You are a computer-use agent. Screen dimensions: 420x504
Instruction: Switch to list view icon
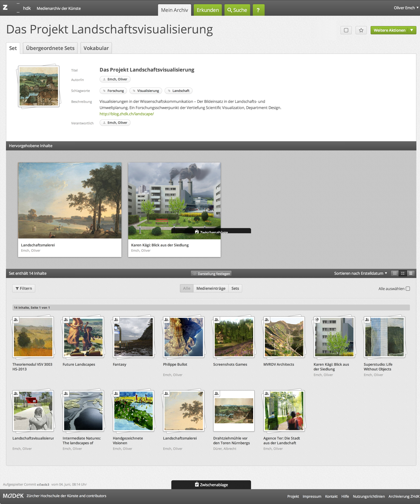coord(411,273)
